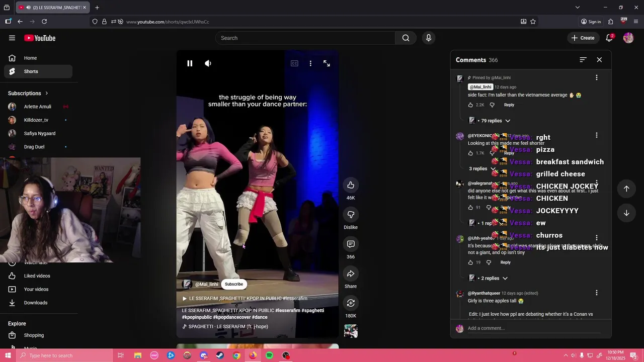Open Steam from the taskbar
The image size is (644, 362).
(x=220, y=355)
